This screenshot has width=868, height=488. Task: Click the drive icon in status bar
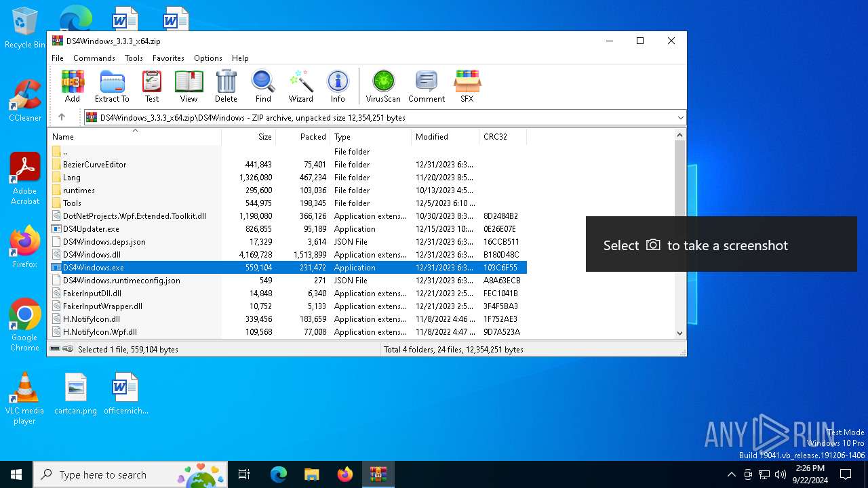pyautogui.click(x=55, y=349)
